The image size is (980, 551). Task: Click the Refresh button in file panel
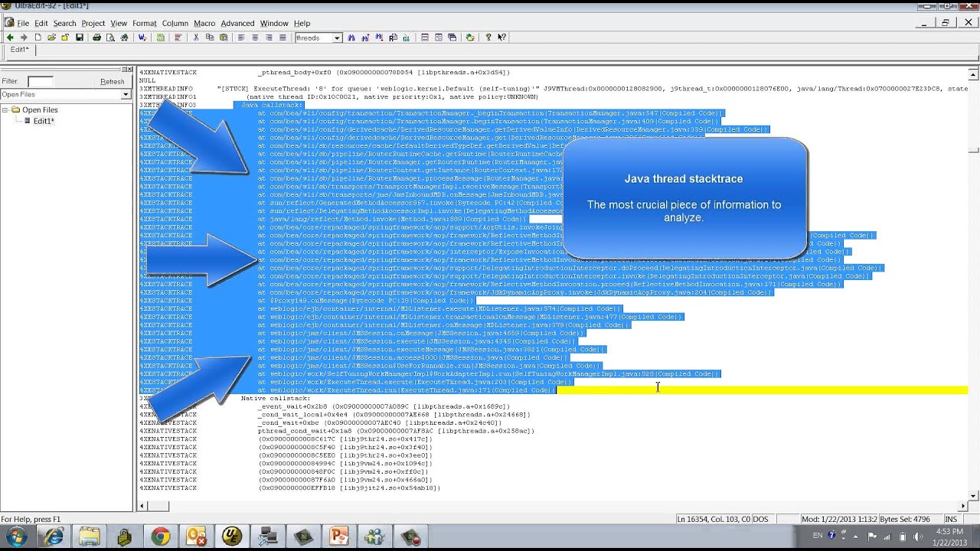(112, 81)
